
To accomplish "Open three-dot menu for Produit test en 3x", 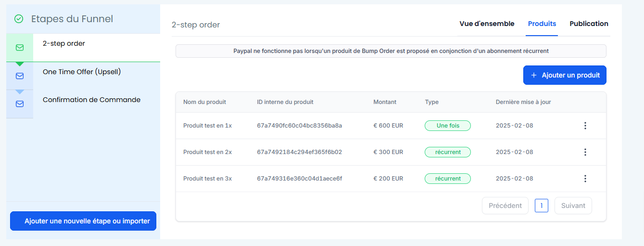I will coord(585,179).
